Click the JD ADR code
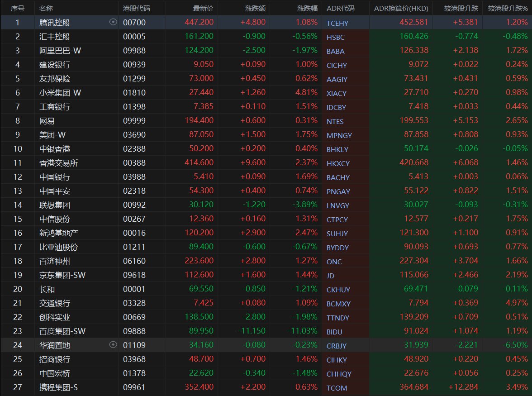The height and width of the screenshot is (396, 532). (x=330, y=276)
